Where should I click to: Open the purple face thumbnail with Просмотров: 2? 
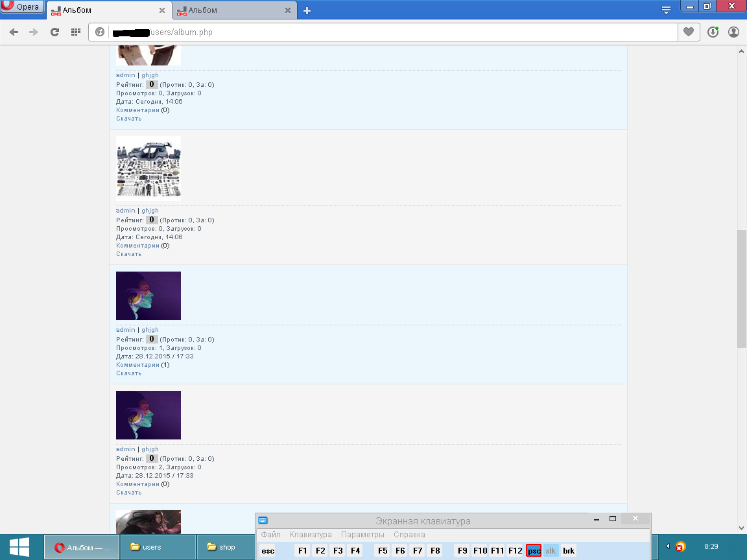point(148,415)
